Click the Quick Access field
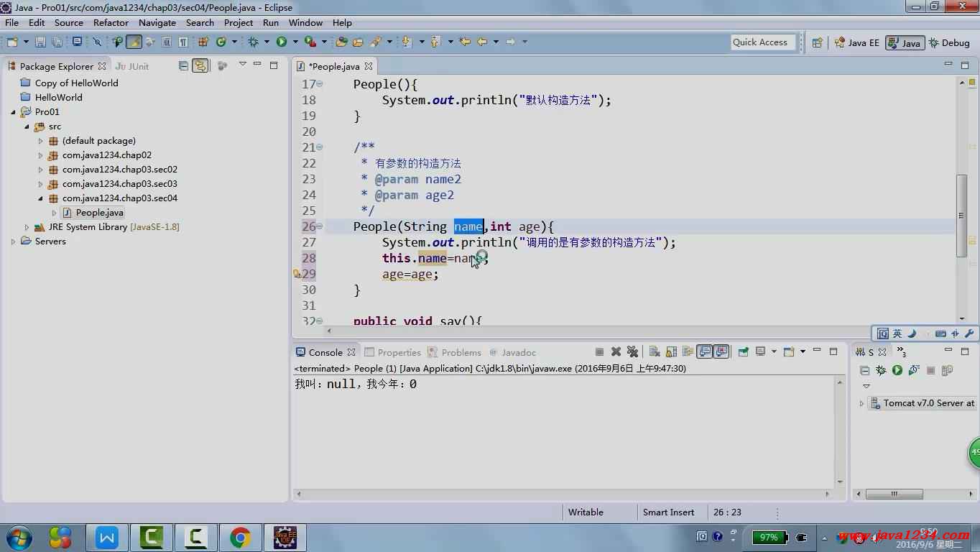Screen dimensions: 980x552 coord(764,42)
